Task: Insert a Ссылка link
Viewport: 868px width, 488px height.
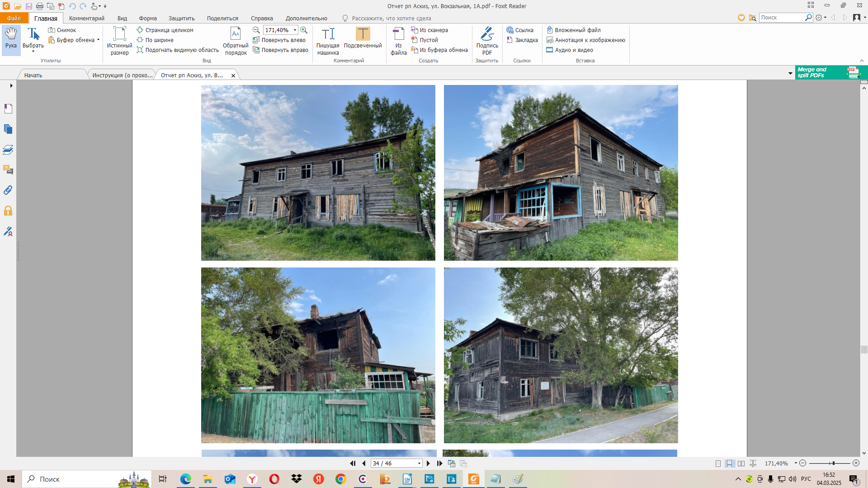Action: 520,30
